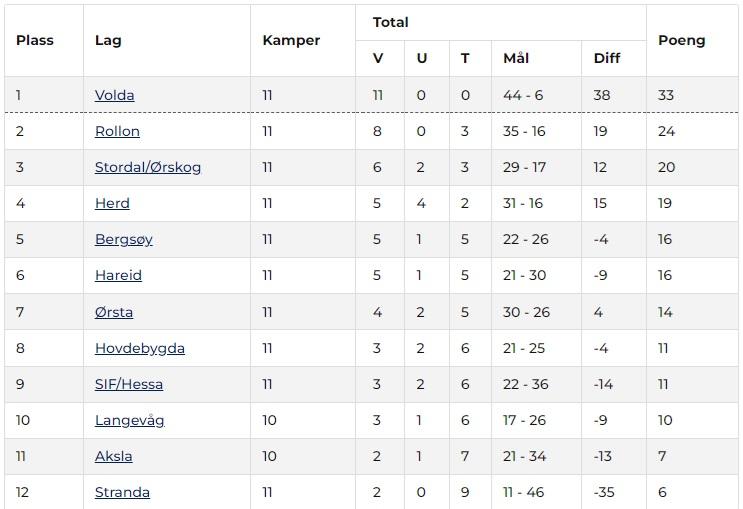
Task: Select the Herd team link
Action: pyautogui.click(x=112, y=203)
